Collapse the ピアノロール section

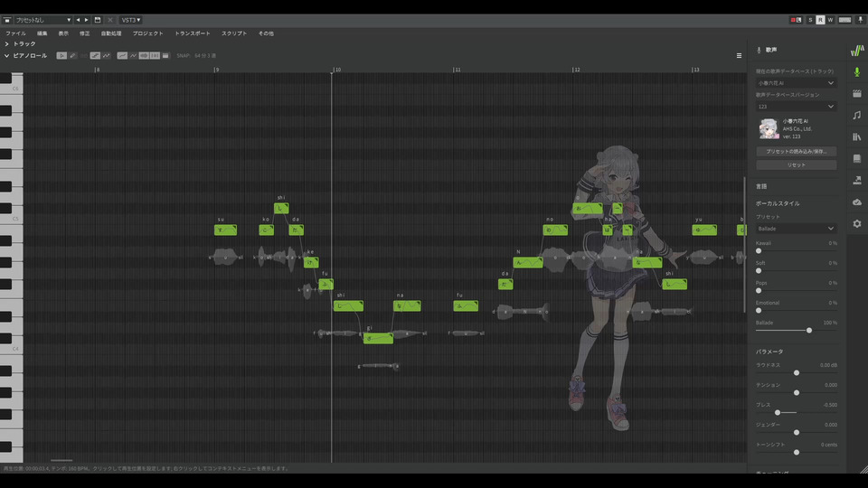pos(6,56)
